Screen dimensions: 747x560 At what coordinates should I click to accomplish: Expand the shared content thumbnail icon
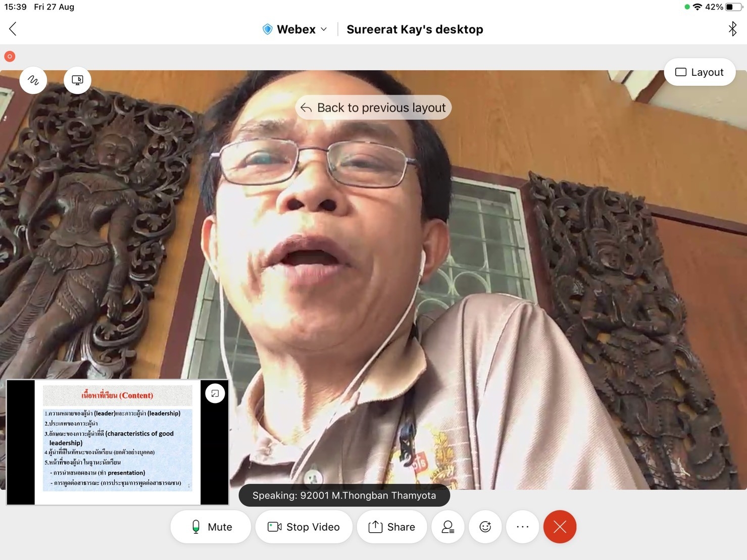(215, 393)
